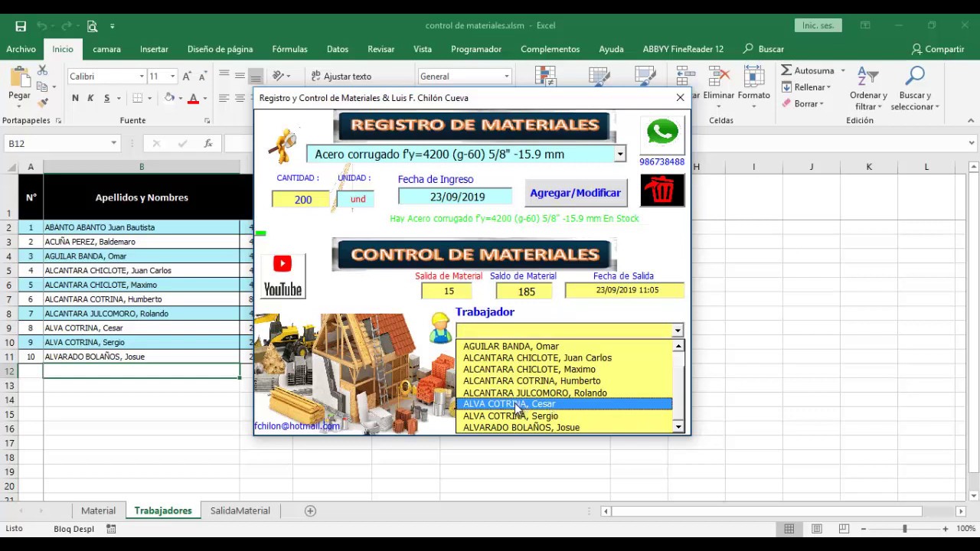This screenshot has width=980, height=551.
Task: Open the name box B12 dropdown
Action: click(x=113, y=143)
